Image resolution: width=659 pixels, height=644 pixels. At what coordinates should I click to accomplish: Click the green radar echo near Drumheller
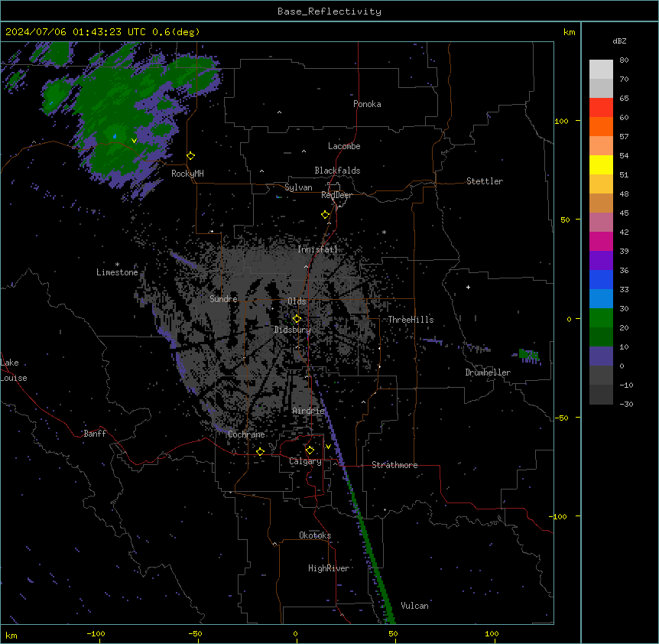(x=528, y=355)
